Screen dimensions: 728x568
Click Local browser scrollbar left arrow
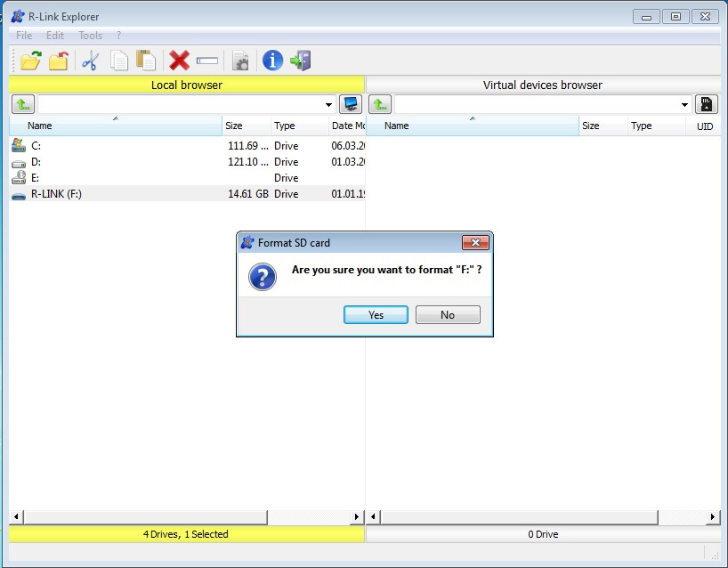16,516
